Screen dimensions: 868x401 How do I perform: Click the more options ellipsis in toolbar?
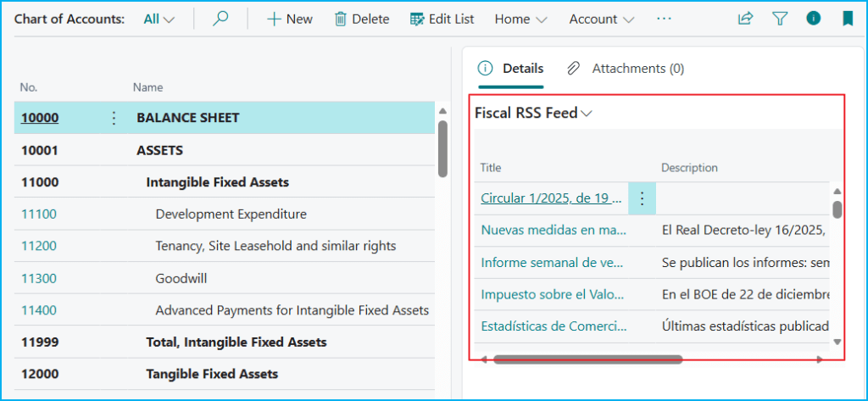(664, 19)
